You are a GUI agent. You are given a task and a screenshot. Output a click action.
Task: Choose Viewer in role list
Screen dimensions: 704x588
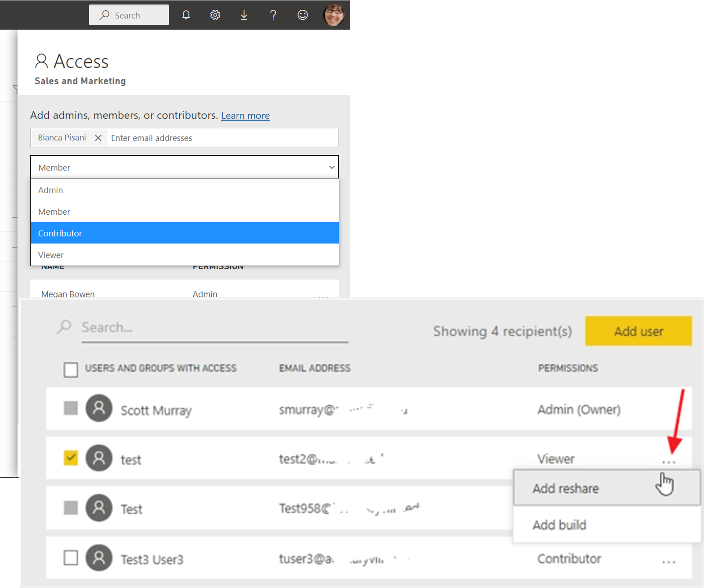click(185, 255)
